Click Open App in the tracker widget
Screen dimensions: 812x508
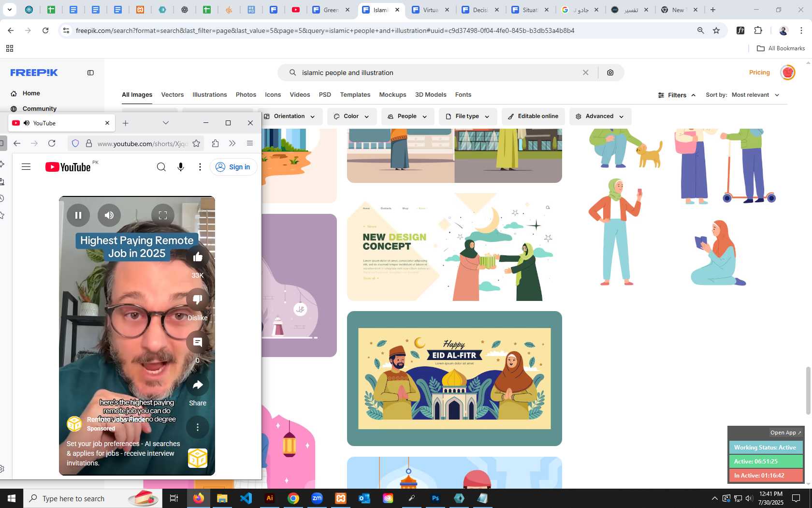pyautogui.click(x=785, y=433)
